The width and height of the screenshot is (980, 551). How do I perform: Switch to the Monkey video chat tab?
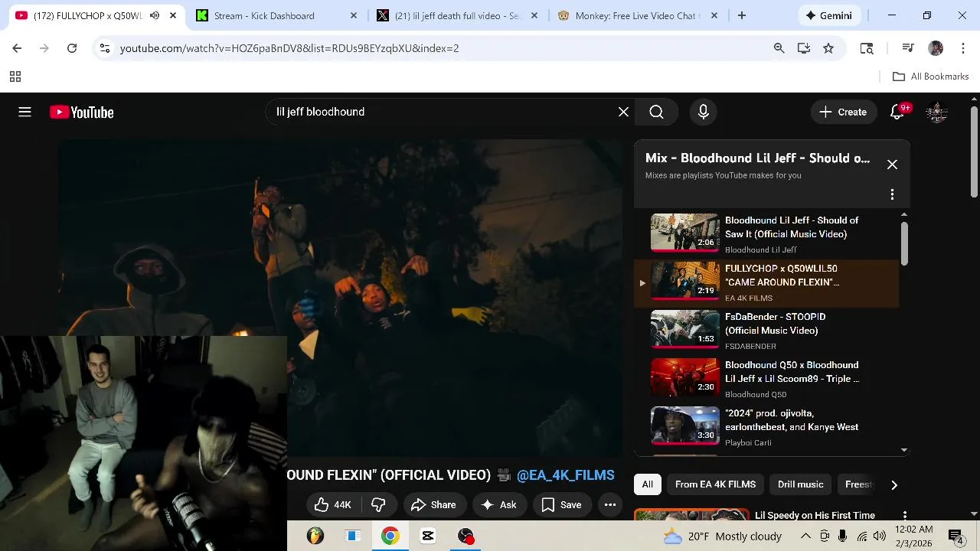638,15
